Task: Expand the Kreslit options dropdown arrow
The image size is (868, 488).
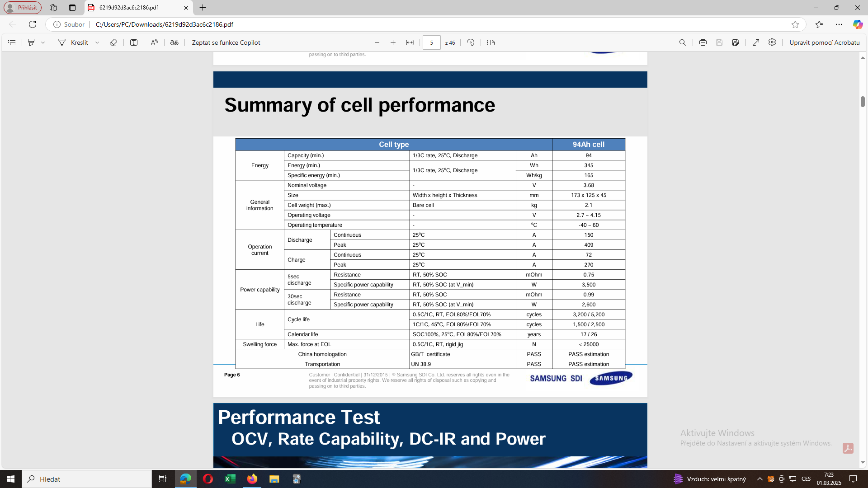Action: pos(97,42)
